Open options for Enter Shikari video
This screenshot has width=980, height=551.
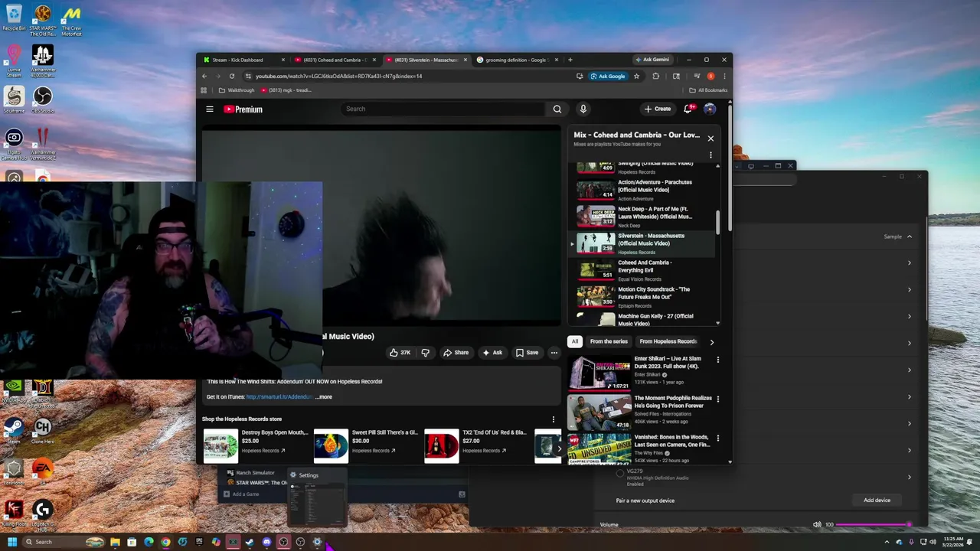click(717, 360)
